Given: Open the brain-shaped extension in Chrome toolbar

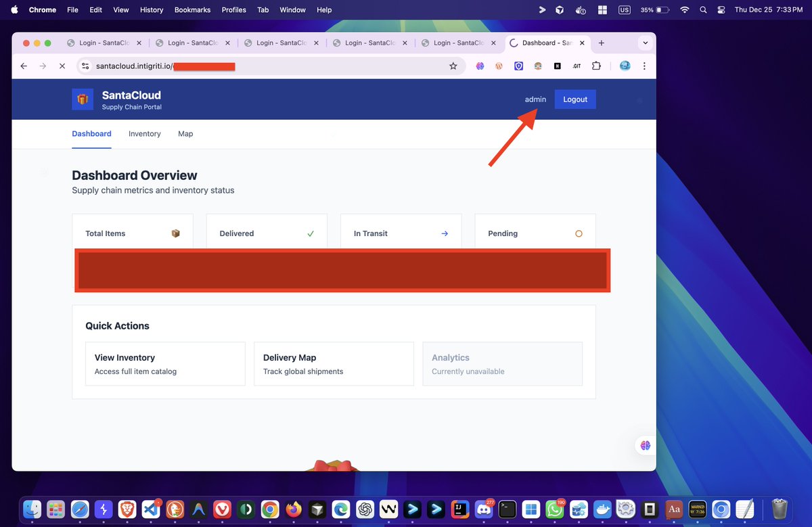Looking at the screenshot, I should 480,66.
